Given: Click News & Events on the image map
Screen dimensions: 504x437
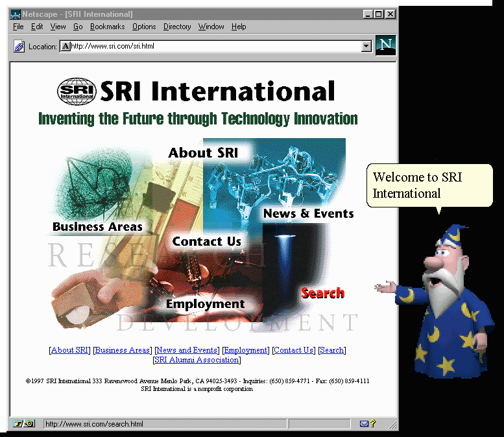Looking at the screenshot, I should (x=309, y=213).
